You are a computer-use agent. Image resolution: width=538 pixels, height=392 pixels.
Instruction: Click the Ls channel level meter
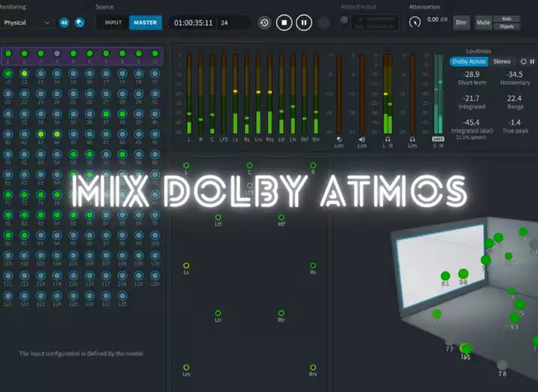pos(235,93)
